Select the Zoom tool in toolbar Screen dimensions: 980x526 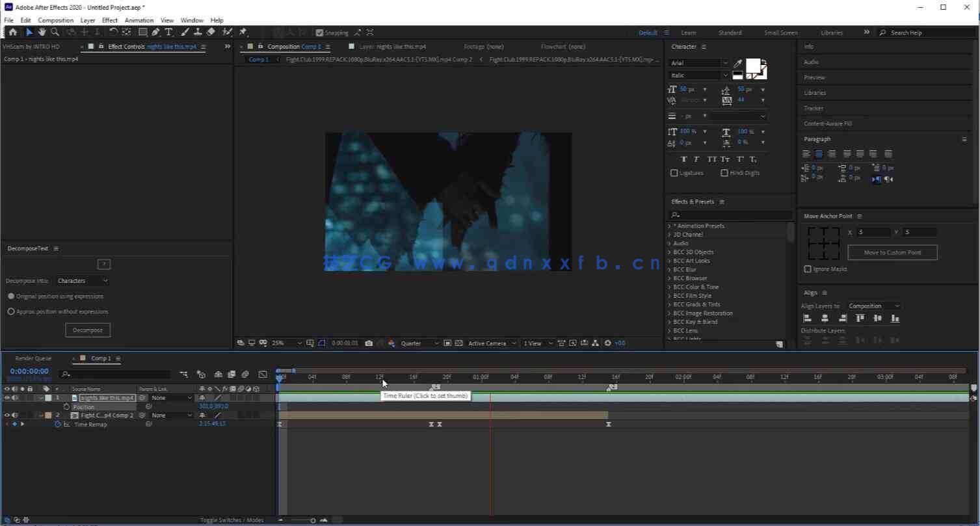[x=55, y=32]
